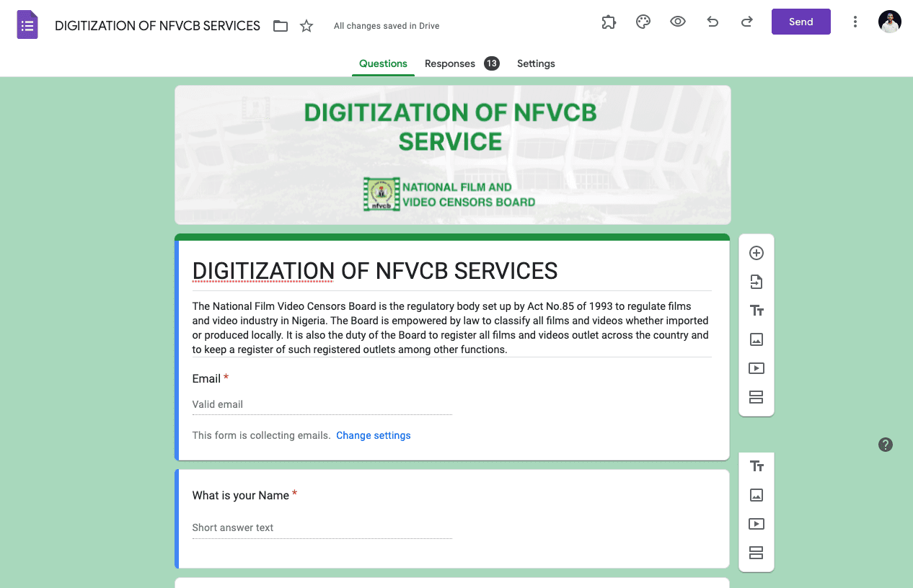The height and width of the screenshot is (588, 913).
Task: Add video from upper floating toolbar
Action: tap(757, 368)
